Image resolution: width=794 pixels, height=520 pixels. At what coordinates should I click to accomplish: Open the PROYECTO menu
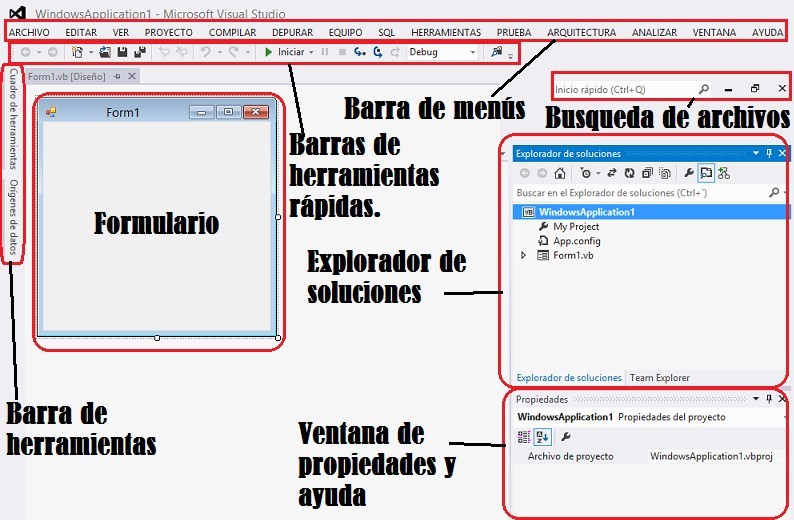pos(169,32)
